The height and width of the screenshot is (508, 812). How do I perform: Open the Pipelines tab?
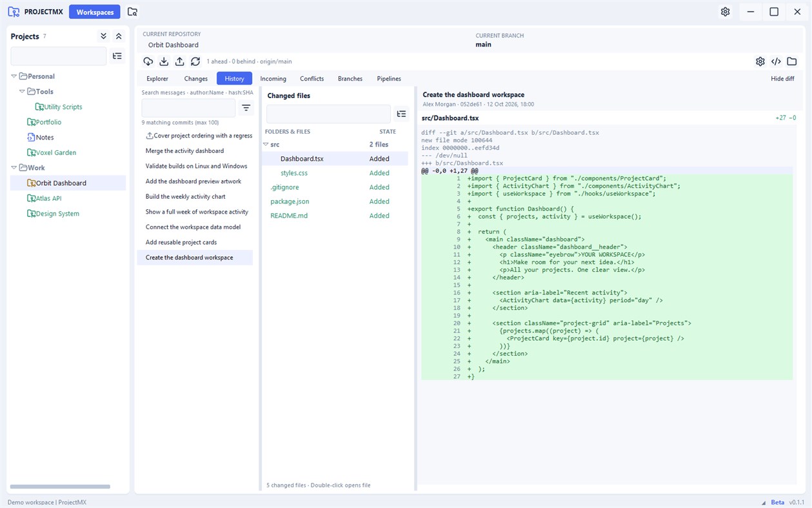click(389, 79)
